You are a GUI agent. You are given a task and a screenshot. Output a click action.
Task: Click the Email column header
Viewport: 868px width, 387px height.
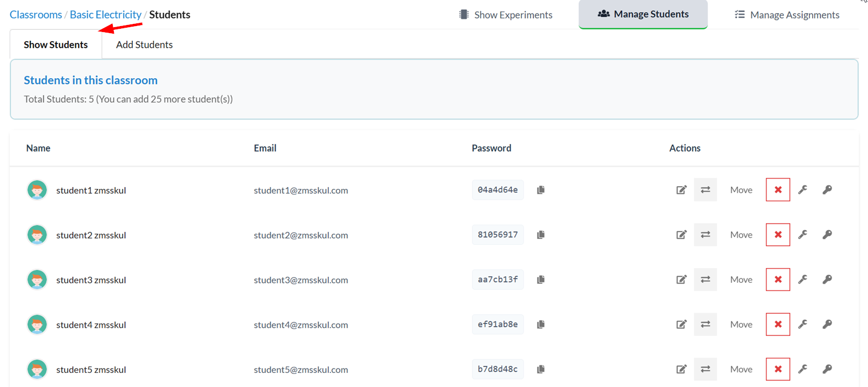(265, 148)
